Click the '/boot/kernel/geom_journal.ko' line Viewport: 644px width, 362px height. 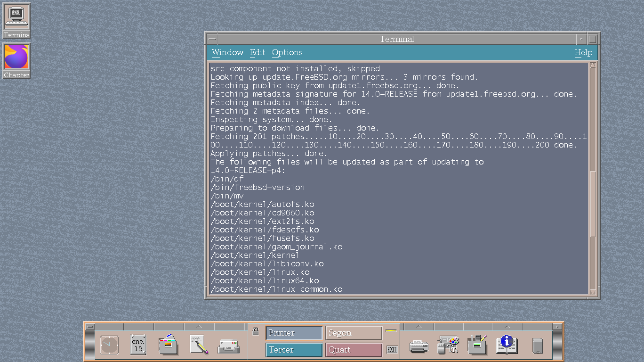[x=276, y=247]
